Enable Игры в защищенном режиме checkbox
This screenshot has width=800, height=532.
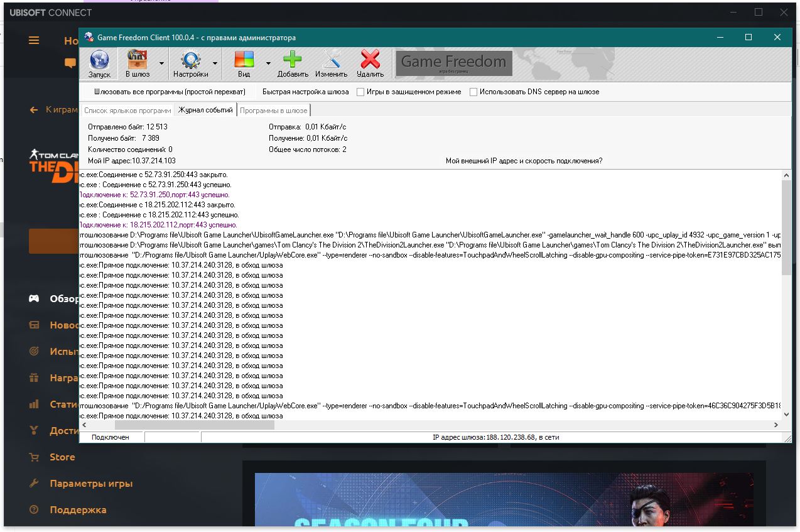360,92
